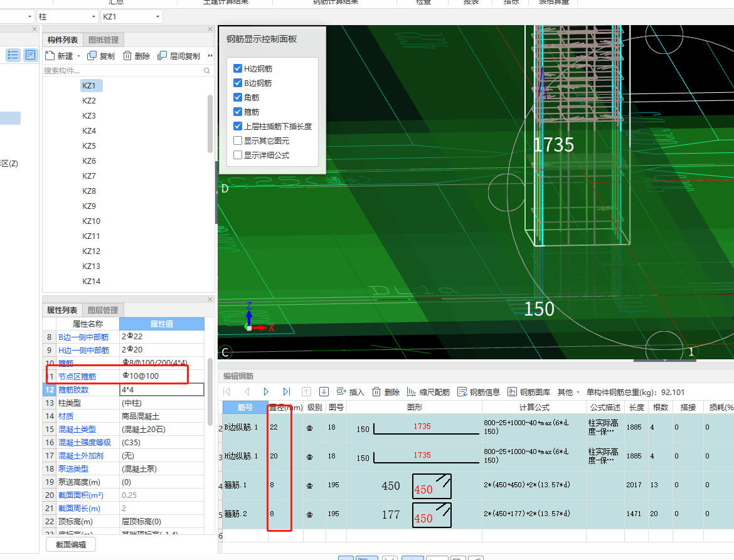Close the 构件列表 panel
734x560 pixels.
click(x=210, y=29)
